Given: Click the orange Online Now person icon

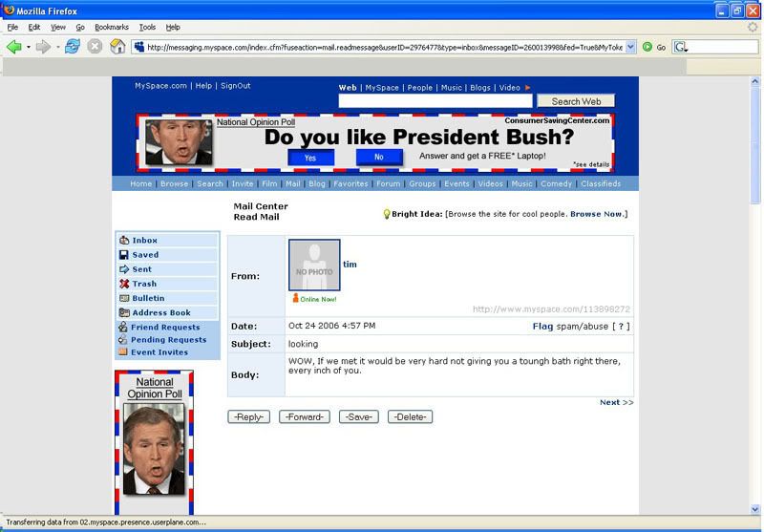Looking at the screenshot, I should click(x=295, y=298).
